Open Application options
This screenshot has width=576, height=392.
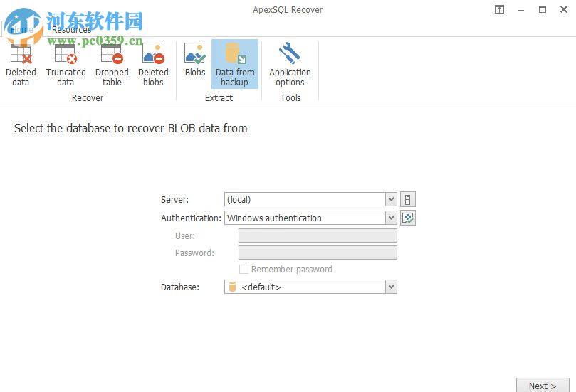click(290, 65)
